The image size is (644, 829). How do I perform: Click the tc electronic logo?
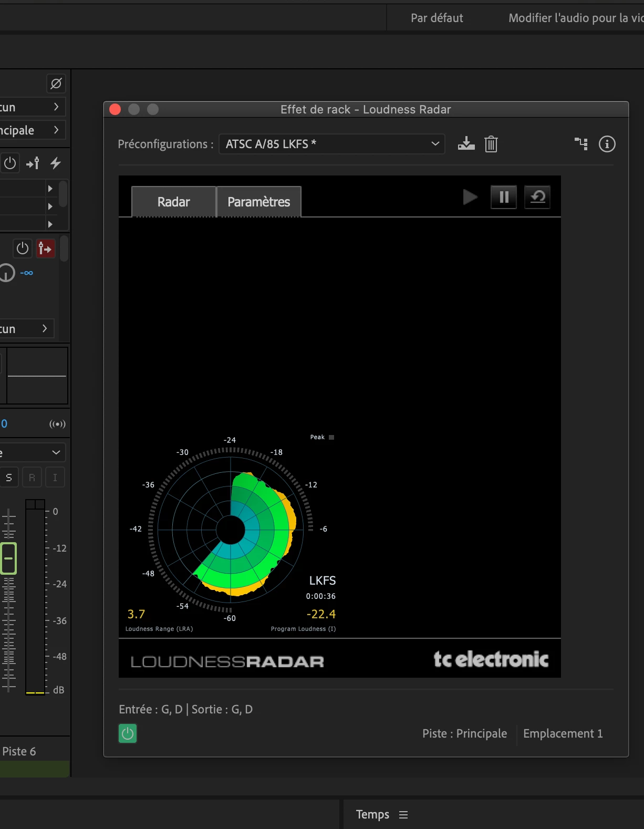click(491, 659)
